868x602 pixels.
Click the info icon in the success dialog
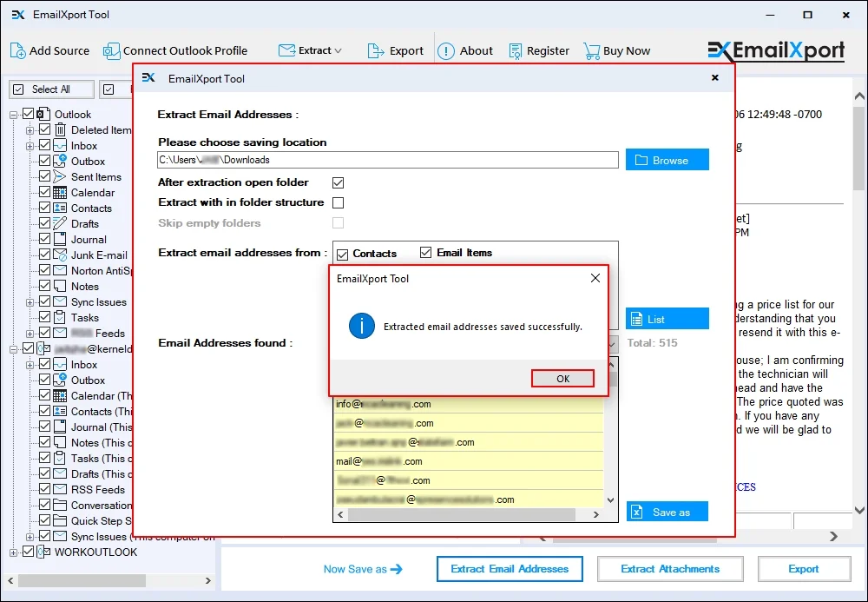(x=362, y=327)
